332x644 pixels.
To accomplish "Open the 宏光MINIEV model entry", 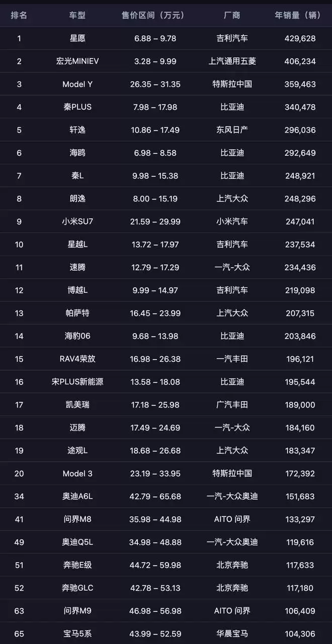I will click(x=77, y=61).
